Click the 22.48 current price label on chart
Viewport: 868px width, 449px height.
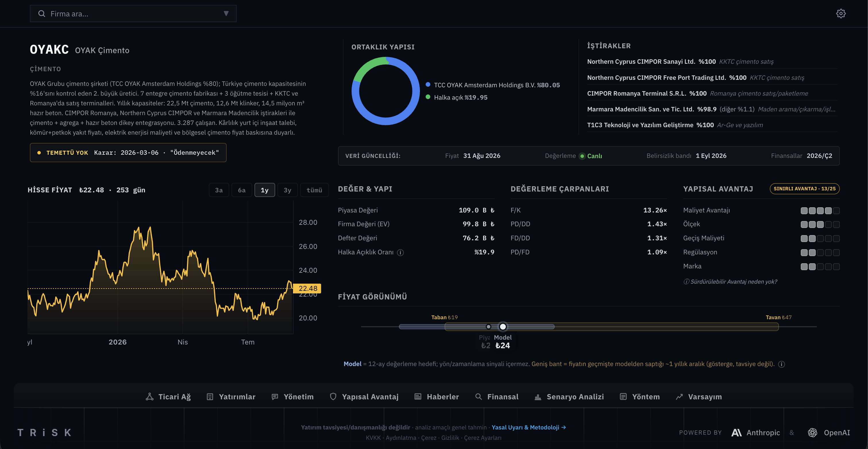coord(307,288)
